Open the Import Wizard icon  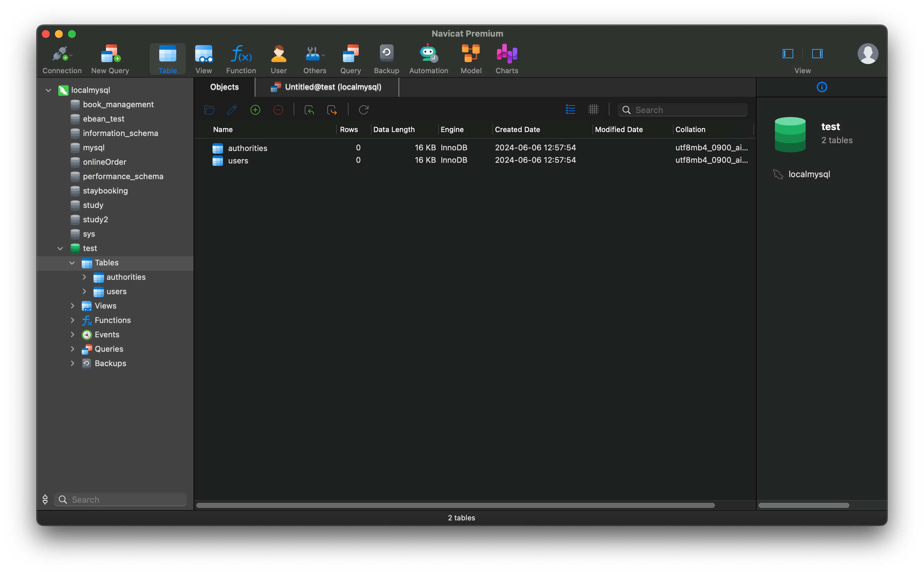pyautogui.click(x=309, y=110)
